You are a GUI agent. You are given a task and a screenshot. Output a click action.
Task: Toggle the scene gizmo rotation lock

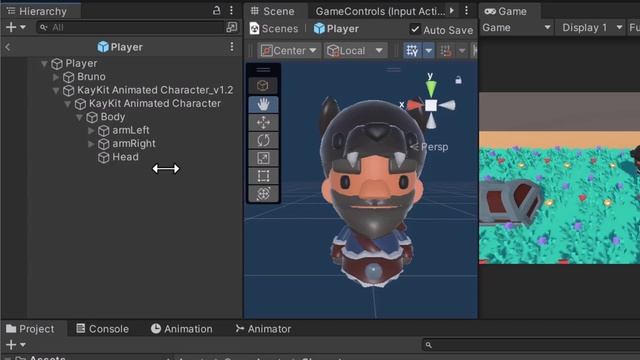[458, 80]
